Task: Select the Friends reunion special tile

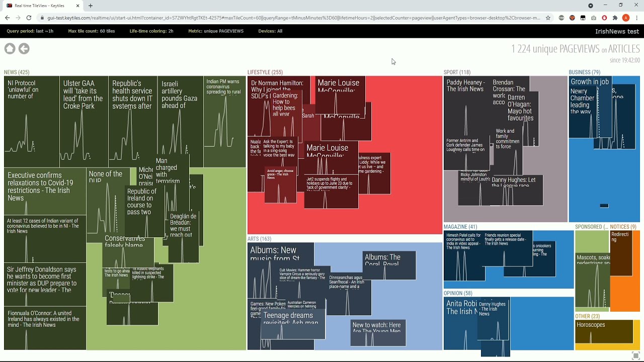Action: [508, 248]
